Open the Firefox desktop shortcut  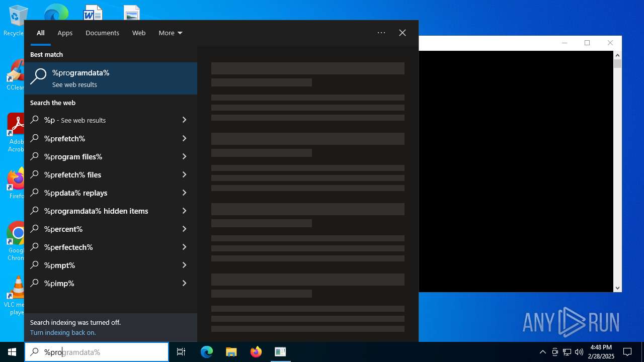pyautogui.click(x=15, y=184)
